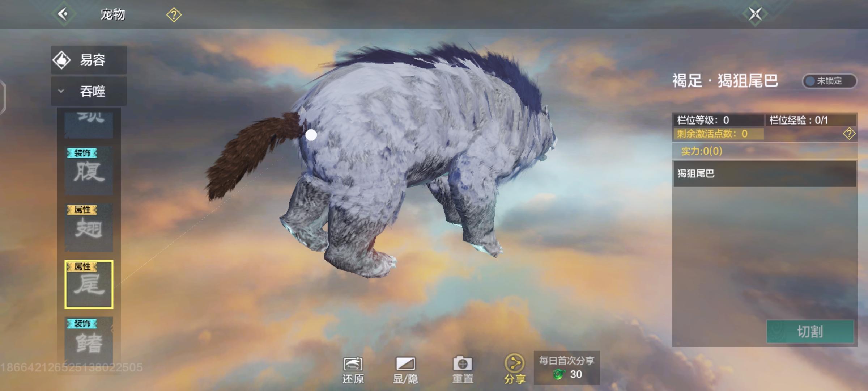Screen dimensions: 868x391
Task: Open help icon beside 剩余激活点数
Action: point(849,134)
